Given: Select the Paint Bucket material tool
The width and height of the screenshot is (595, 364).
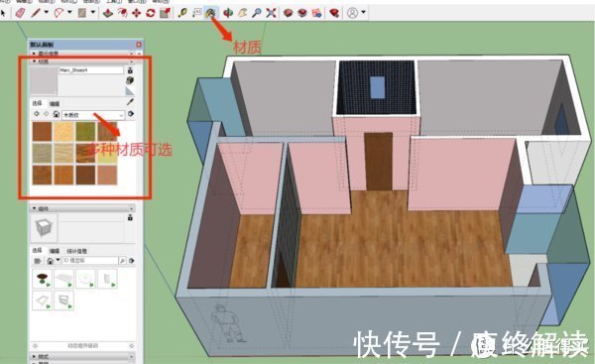Looking at the screenshot, I should [210, 13].
